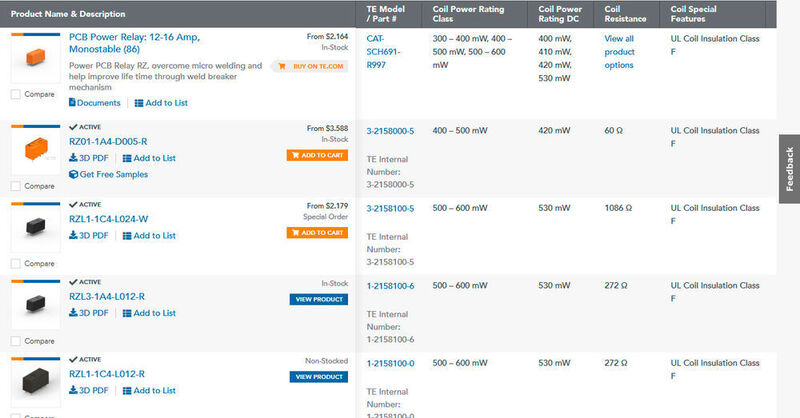The image size is (800, 418).
Task: Download 3D PDF for RZL1-1C4-L012-R
Action: pos(89,391)
